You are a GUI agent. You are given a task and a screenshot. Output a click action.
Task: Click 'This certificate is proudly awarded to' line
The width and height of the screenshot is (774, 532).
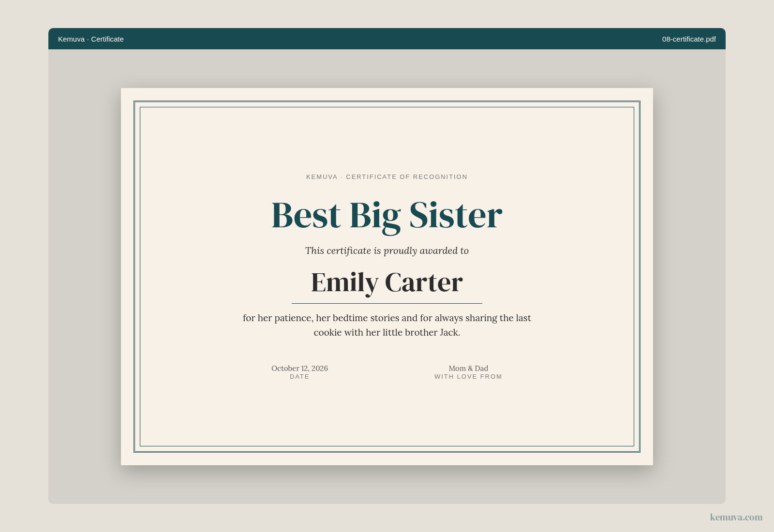(387, 251)
